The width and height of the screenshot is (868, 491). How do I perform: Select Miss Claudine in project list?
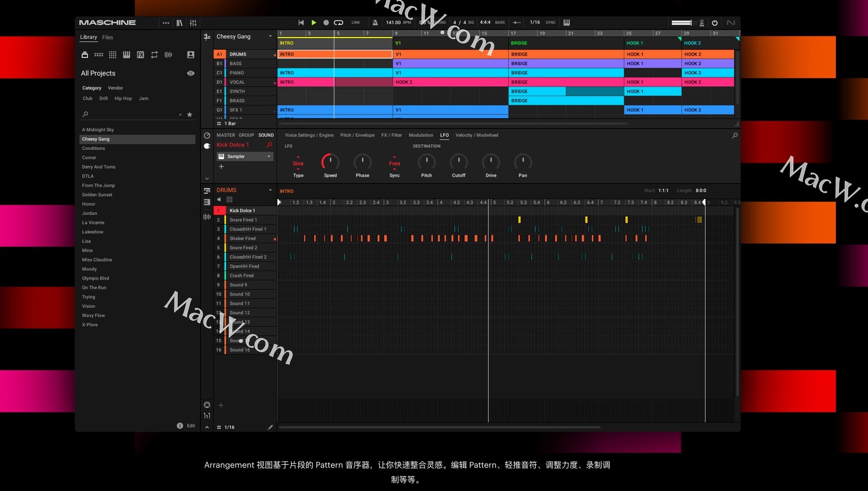tap(97, 260)
